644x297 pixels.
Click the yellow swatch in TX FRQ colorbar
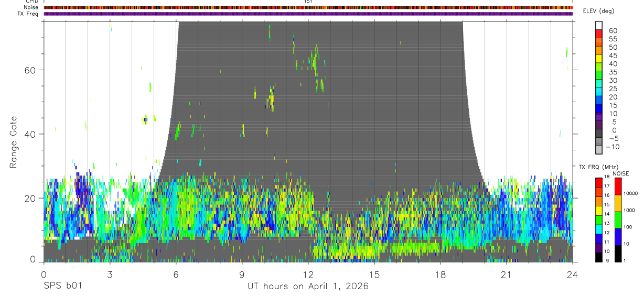599,211
